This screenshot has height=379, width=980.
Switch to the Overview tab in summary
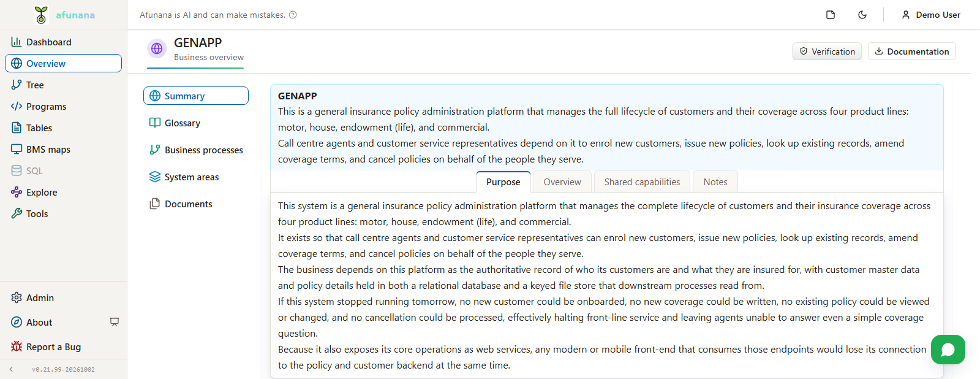pyautogui.click(x=562, y=182)
